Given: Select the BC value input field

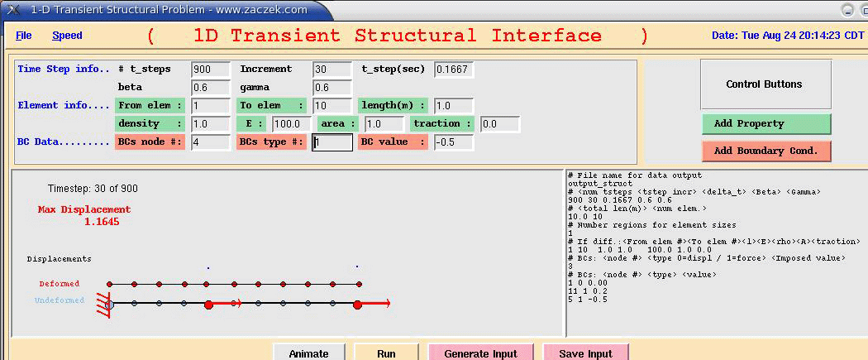Looking at the screenshot, I should 454,142.
